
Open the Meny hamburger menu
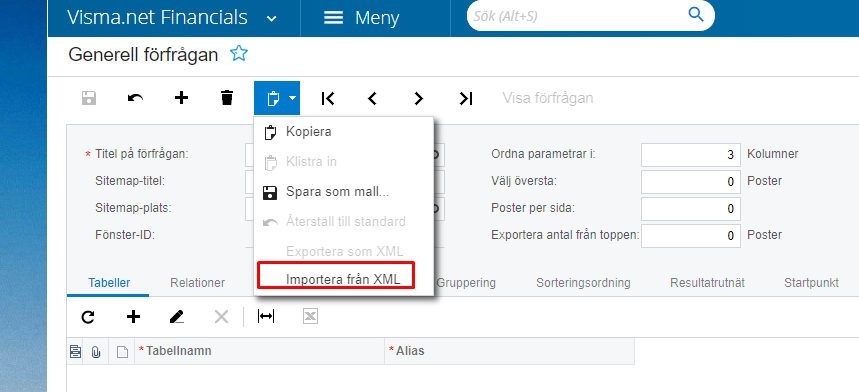point(362,18)
